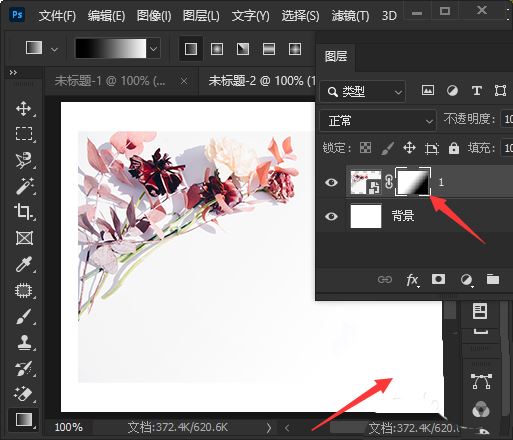Select the Eraser tool
This screenshot has width=513, height=440.
coord(23,394)
